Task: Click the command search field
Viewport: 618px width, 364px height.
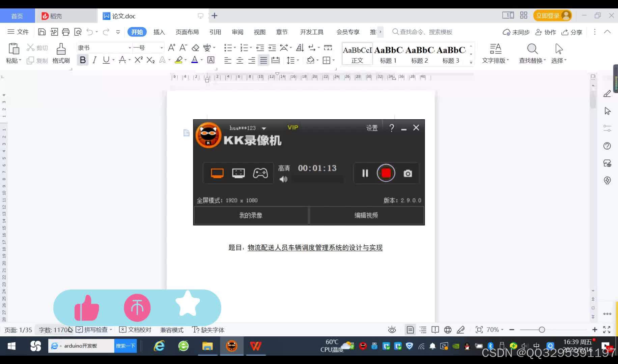Action: pos(423,32)
